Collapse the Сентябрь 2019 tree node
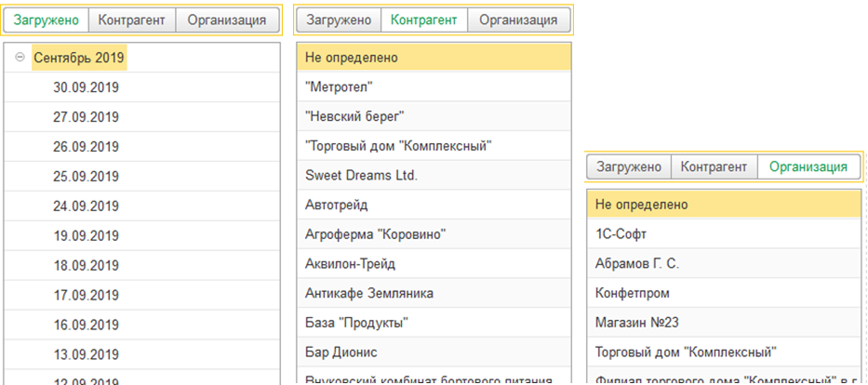Viewport: 868px width, 385px height. click(20, 57)
